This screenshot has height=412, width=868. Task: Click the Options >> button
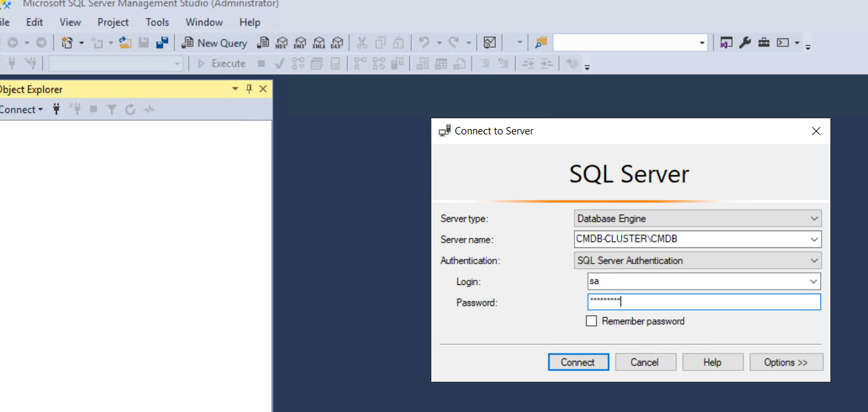click(x=786, y=362)
